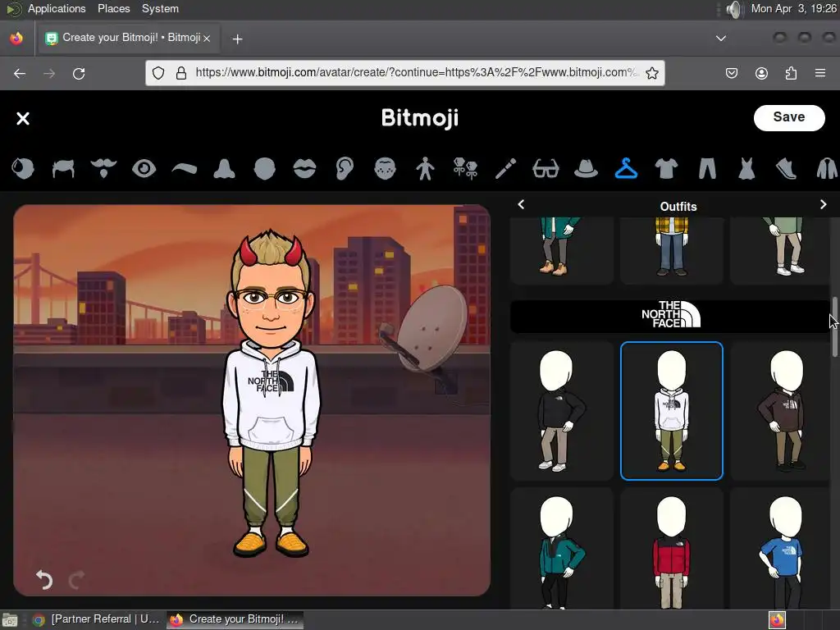Open the hat headwear category icon
Screen dimensions: 840x630
(586, 169)
